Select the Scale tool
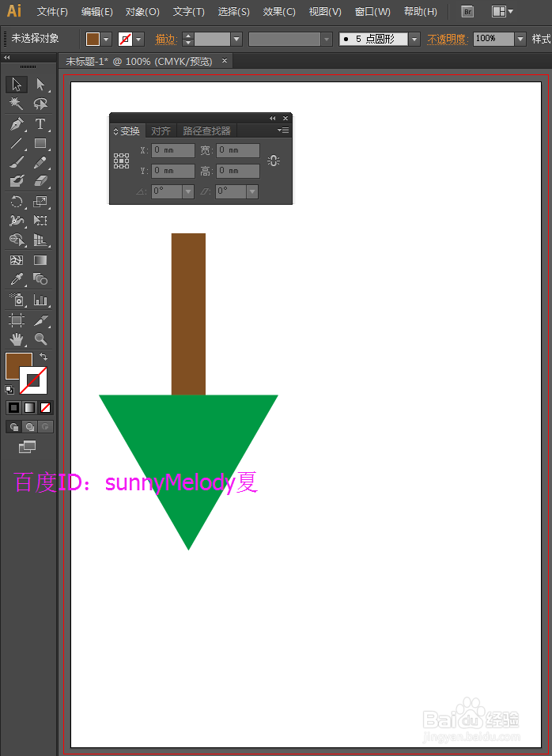The image size is (552, 756). click(40, 202)
